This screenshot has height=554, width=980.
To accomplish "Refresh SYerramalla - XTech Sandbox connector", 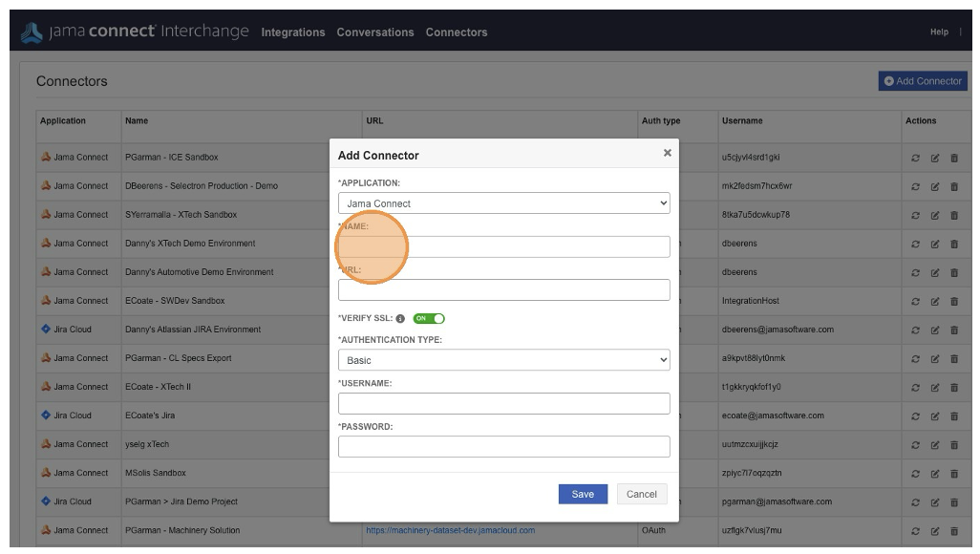I will point(915,215).
